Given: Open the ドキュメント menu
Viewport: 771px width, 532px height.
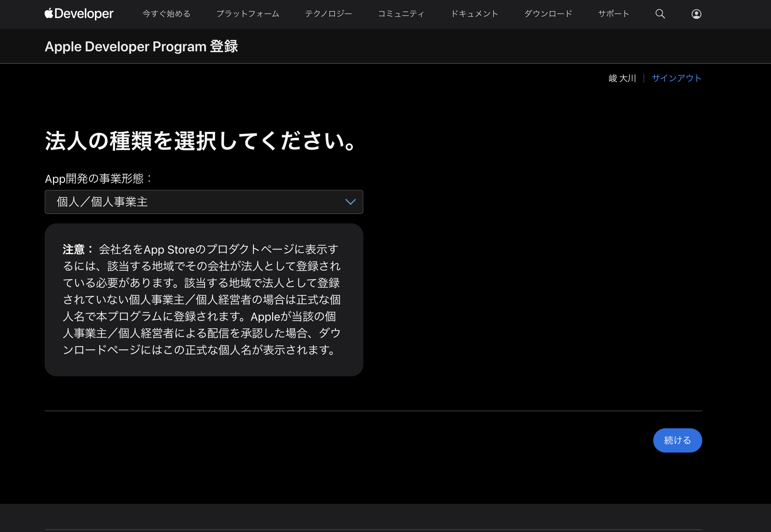Looking at the screenshot, I should (474, 14).
